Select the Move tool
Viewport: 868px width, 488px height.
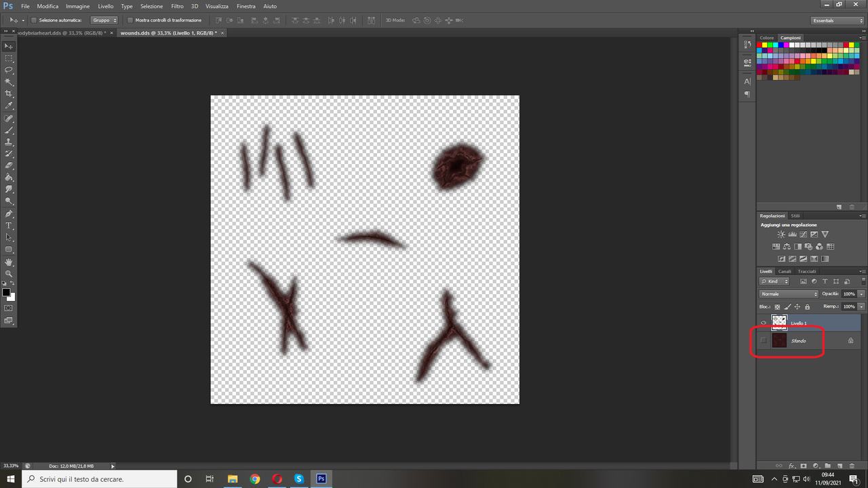point(9,46)
